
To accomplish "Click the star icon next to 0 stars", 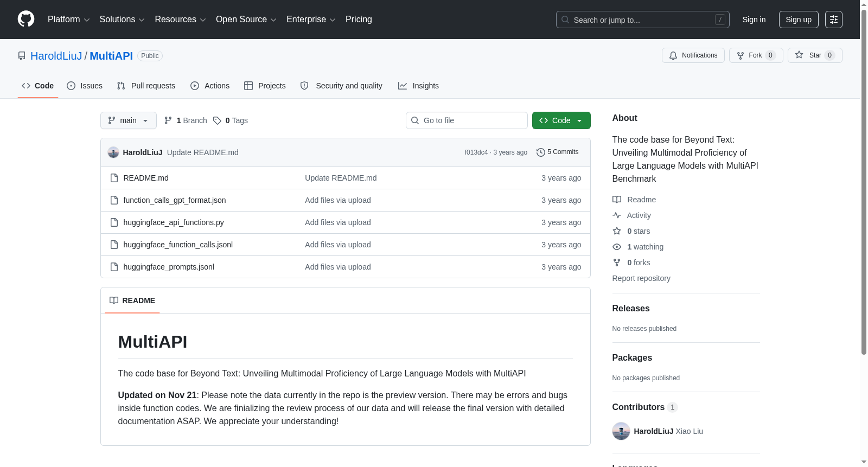I will point(617,231).
